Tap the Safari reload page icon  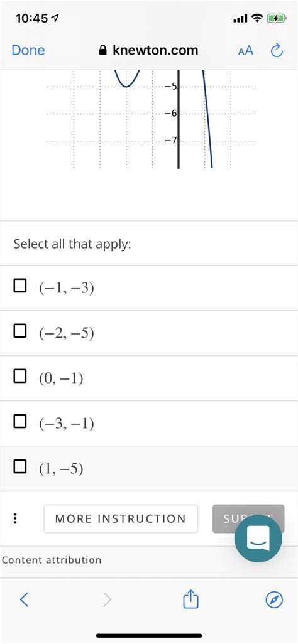(277, 50)
